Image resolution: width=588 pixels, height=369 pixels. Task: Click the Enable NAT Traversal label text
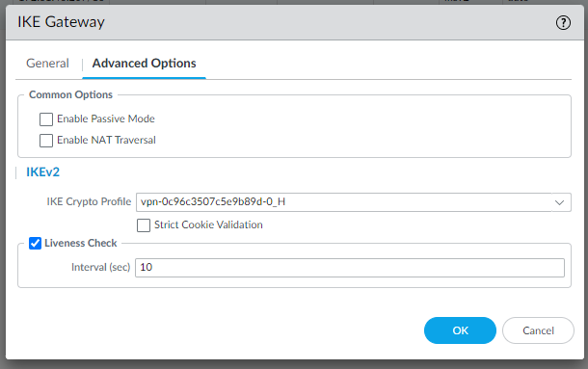point(106,140)
